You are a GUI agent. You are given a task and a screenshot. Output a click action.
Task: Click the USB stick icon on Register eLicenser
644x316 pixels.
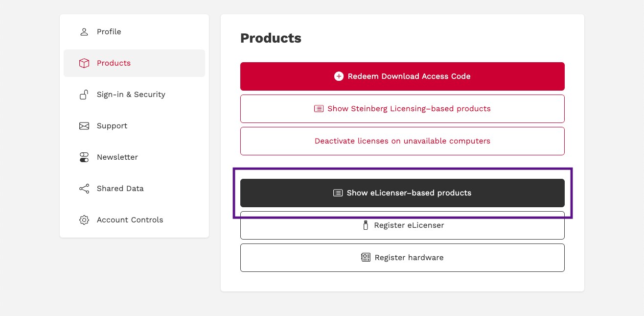click(x=365, y=225)
